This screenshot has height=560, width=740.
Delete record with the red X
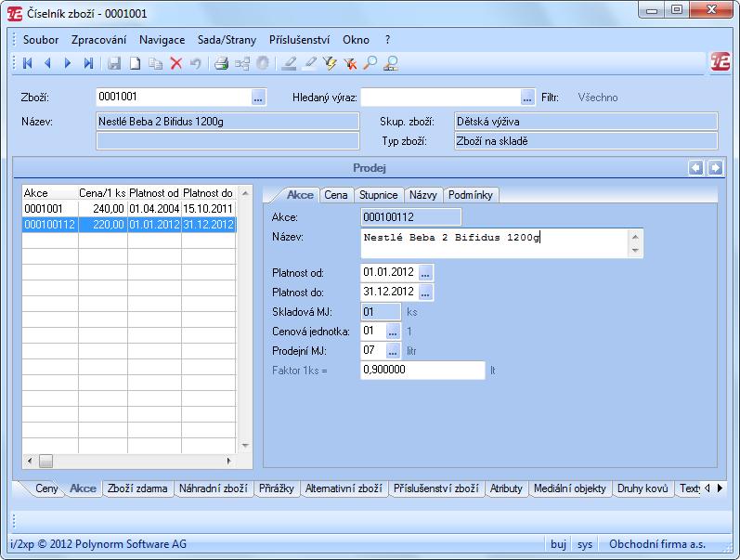click(x=176, y=63)
